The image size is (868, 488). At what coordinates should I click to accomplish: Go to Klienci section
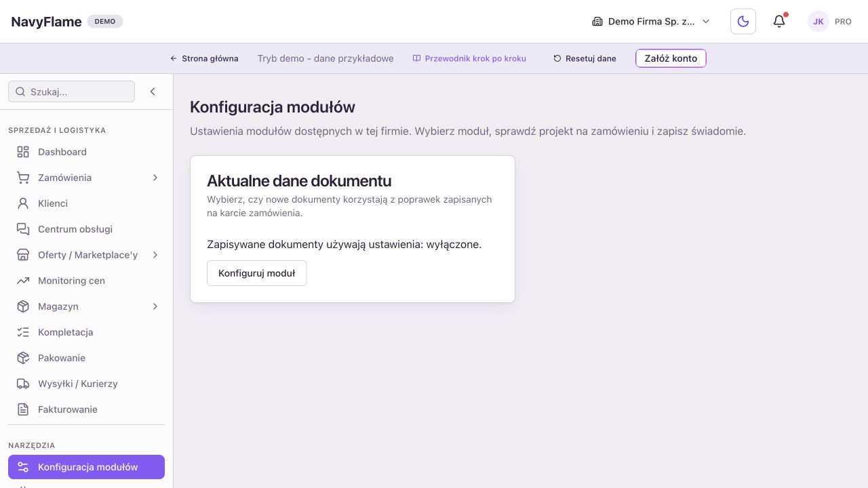coord(86,203)
